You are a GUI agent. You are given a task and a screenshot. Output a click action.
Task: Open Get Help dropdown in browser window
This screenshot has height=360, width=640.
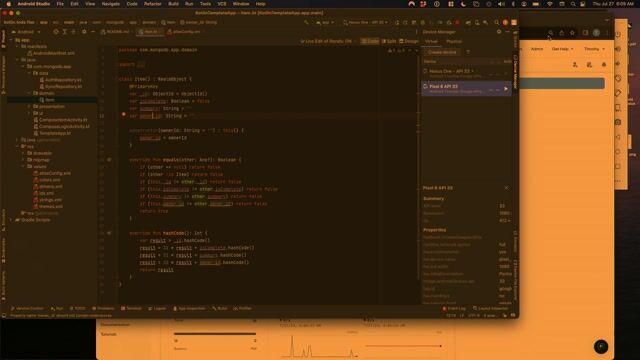pyautogui.click(x=562, y=49)
